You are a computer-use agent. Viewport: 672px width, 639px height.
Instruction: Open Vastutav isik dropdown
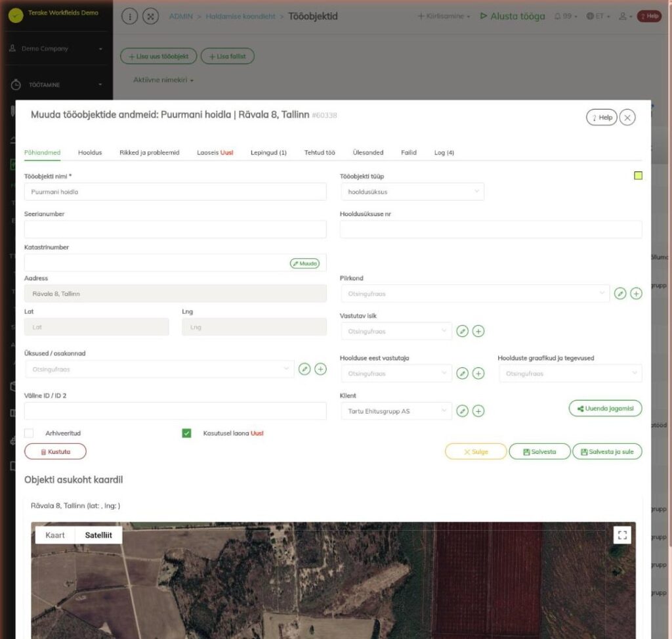coord(396,331)
